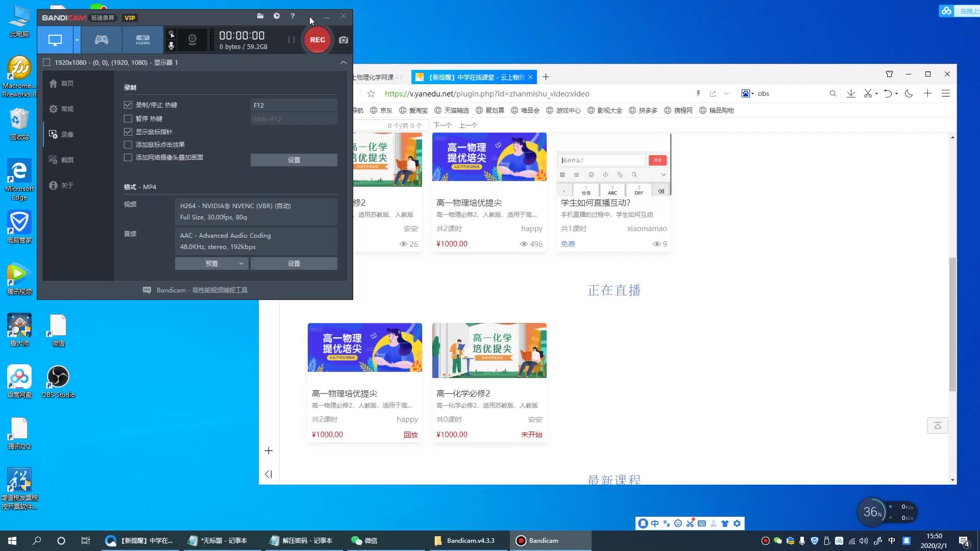Enable 添加网络摄像头叠加画面 checkbox
The image size is (980, 551).
pyautogui.click(x=128, y=158)
